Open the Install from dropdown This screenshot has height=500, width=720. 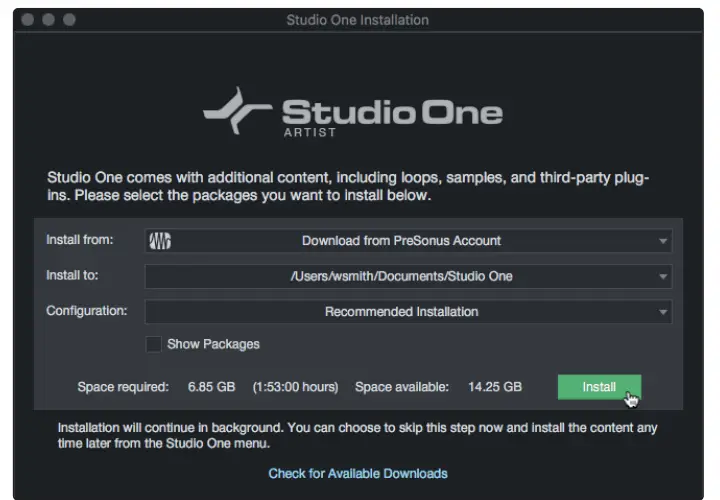[408, 241]
